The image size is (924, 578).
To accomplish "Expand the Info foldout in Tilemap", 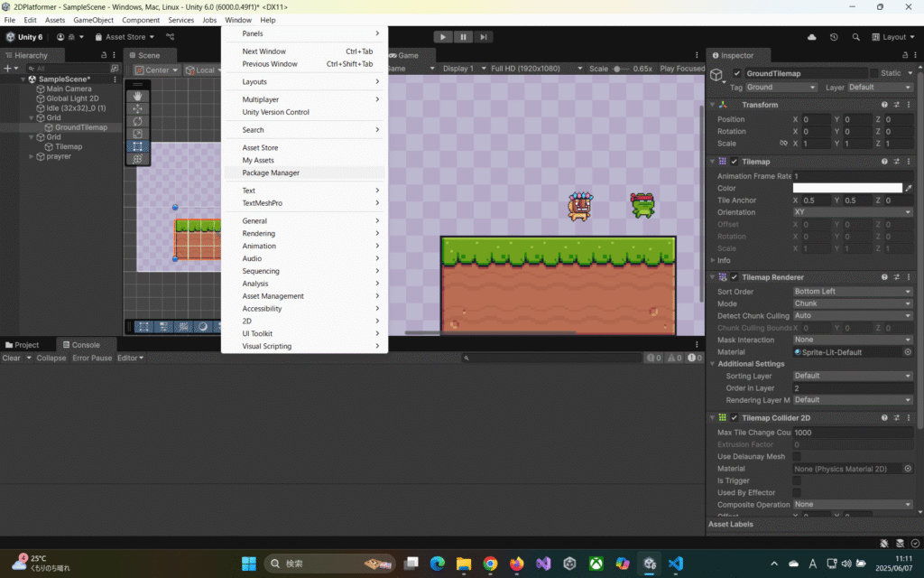I will click(x=713, y=260).
